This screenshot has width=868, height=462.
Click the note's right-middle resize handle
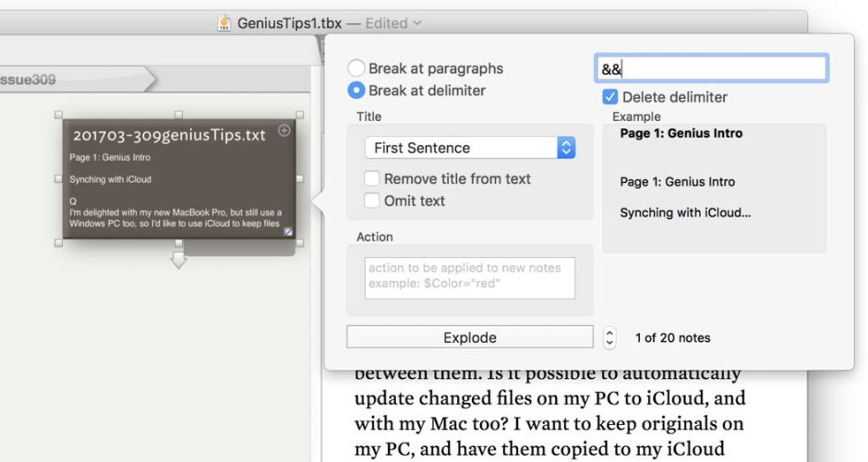(299, 179)
